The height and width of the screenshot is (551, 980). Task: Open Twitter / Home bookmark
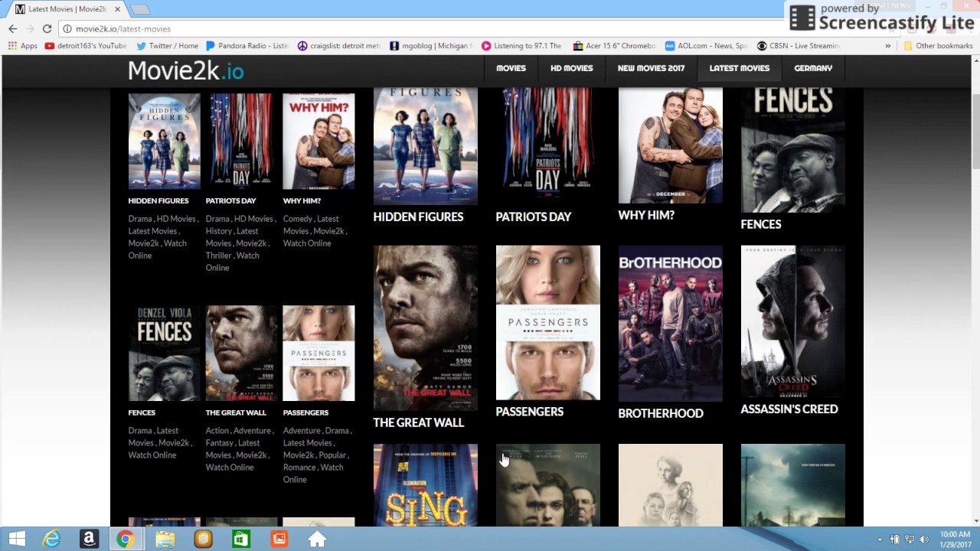click(167, 46)
